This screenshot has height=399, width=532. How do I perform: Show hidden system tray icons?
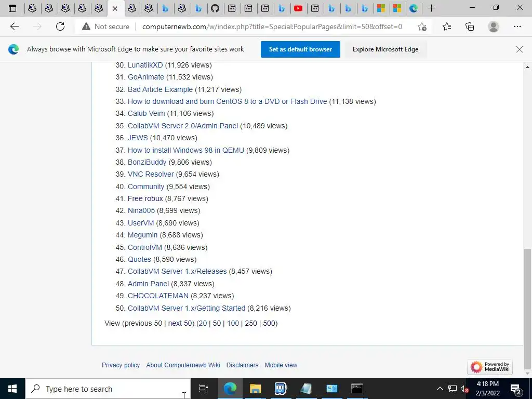coord(440,389)
